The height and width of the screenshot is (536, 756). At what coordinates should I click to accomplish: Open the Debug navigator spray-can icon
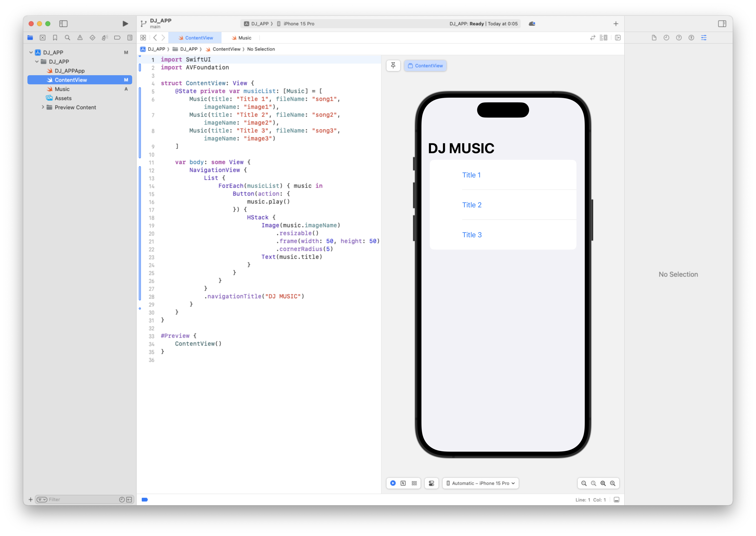coord(105,38)
